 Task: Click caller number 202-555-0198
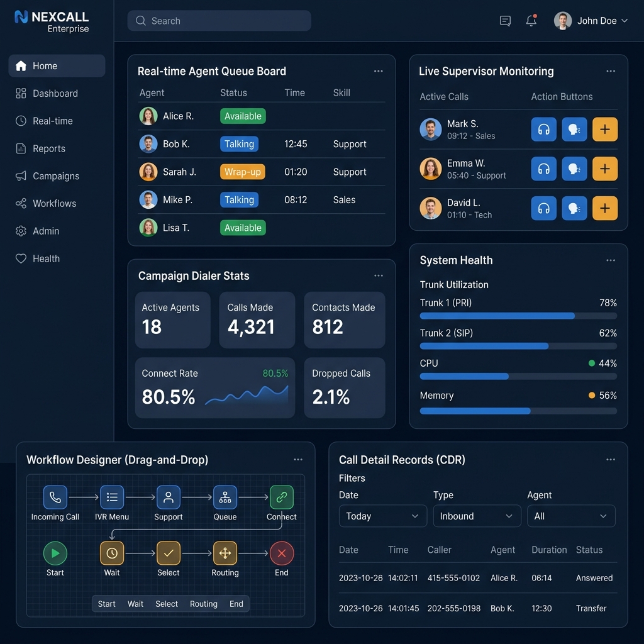453,608
